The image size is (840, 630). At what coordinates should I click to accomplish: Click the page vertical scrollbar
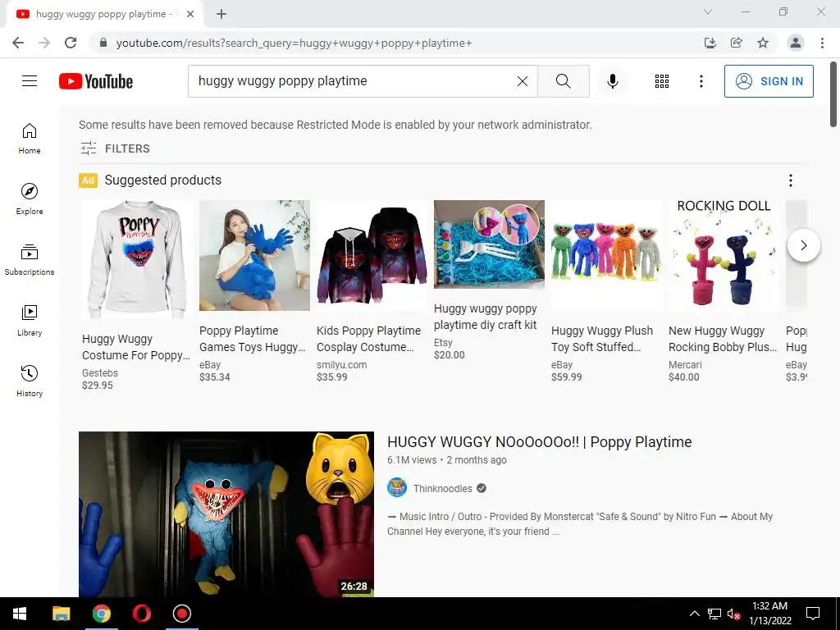coord(833,95)
